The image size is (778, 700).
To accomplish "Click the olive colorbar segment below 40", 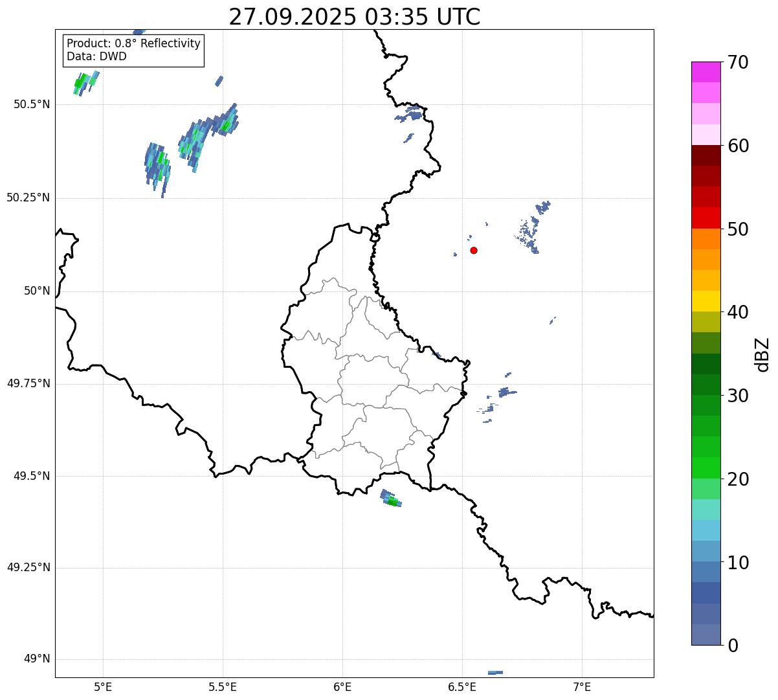I will [x=706, y=322].
